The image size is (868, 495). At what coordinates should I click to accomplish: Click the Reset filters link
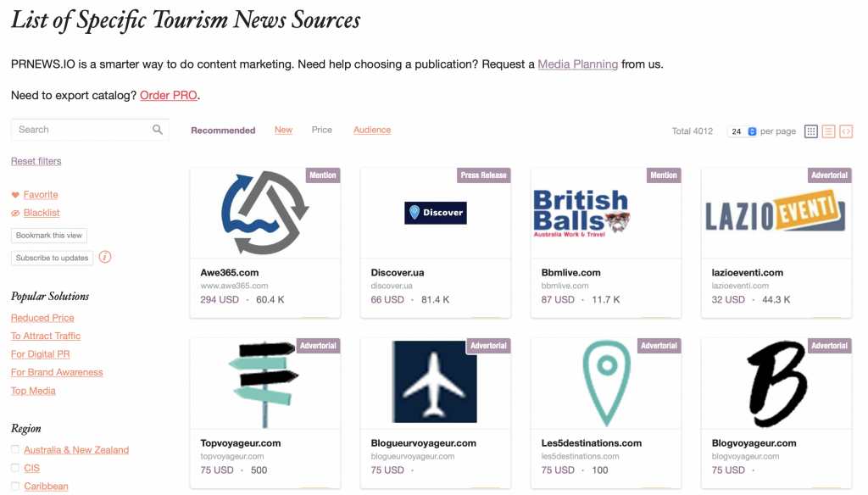tap(36, 161)
